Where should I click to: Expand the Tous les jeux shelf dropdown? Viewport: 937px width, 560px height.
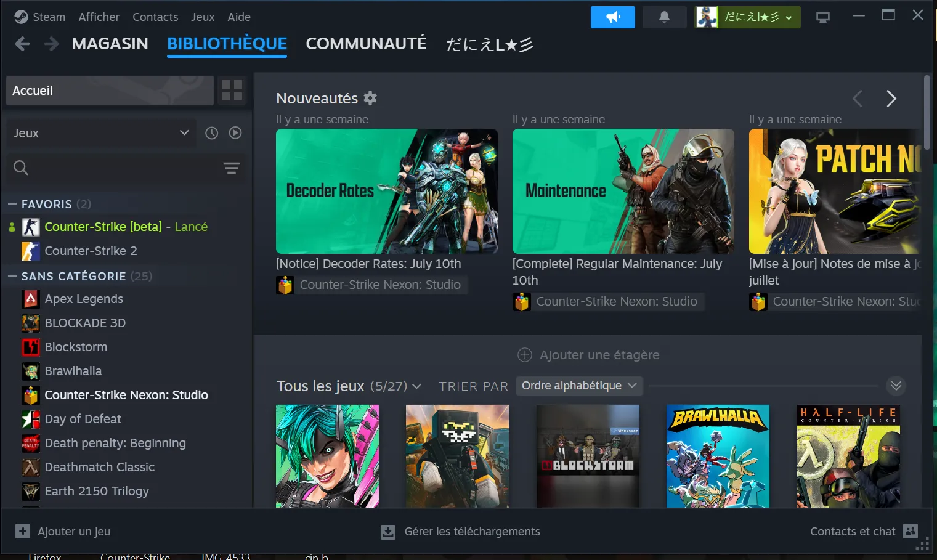point(417,386)
